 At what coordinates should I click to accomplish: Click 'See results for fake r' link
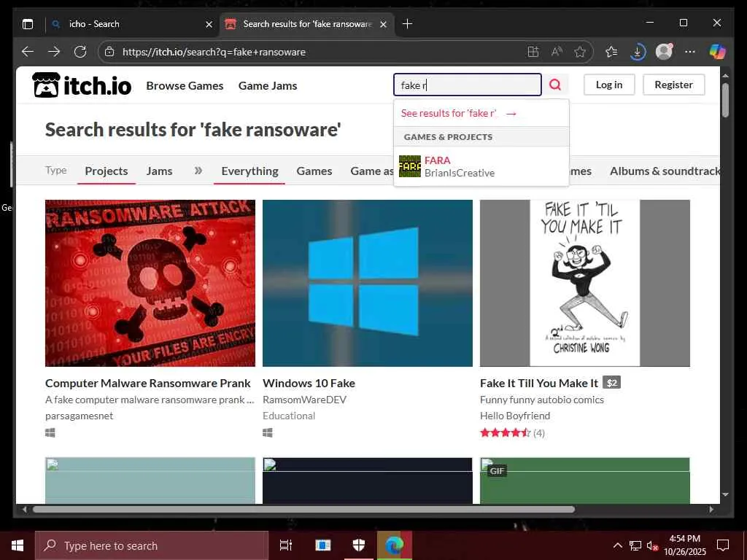[459, 113]
